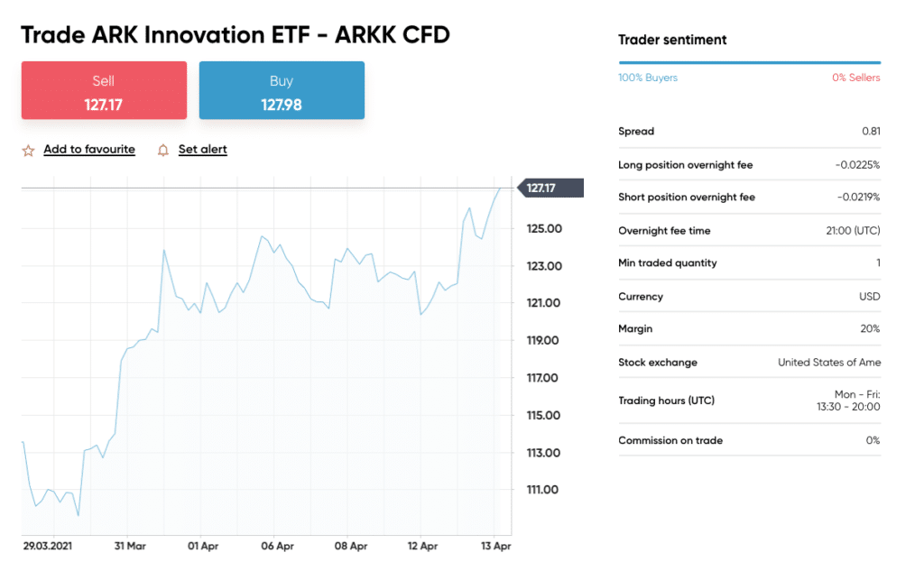This screenshot has height=571, width=924.
Task: Click the Stock exchange entry for United States
Action: (x=828, y=362)
